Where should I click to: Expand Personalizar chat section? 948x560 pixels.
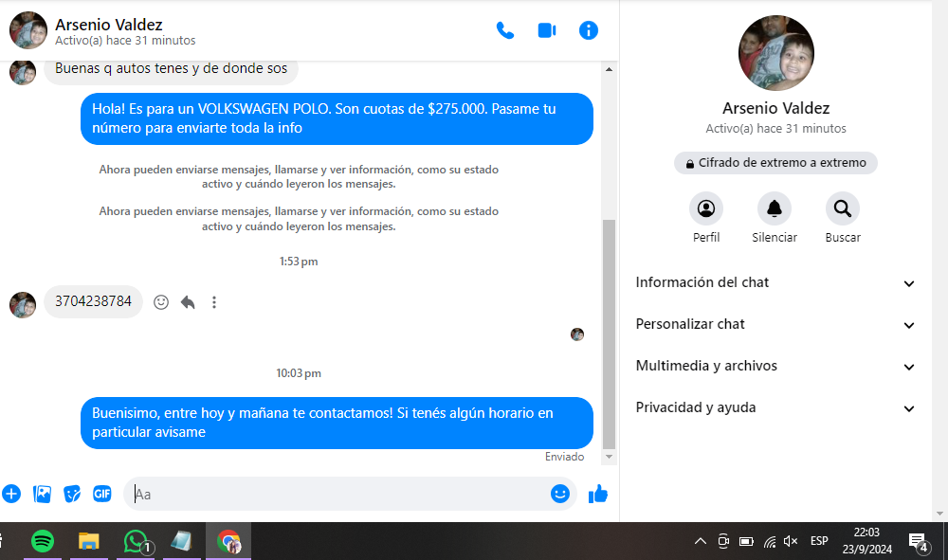coord(775,324)
